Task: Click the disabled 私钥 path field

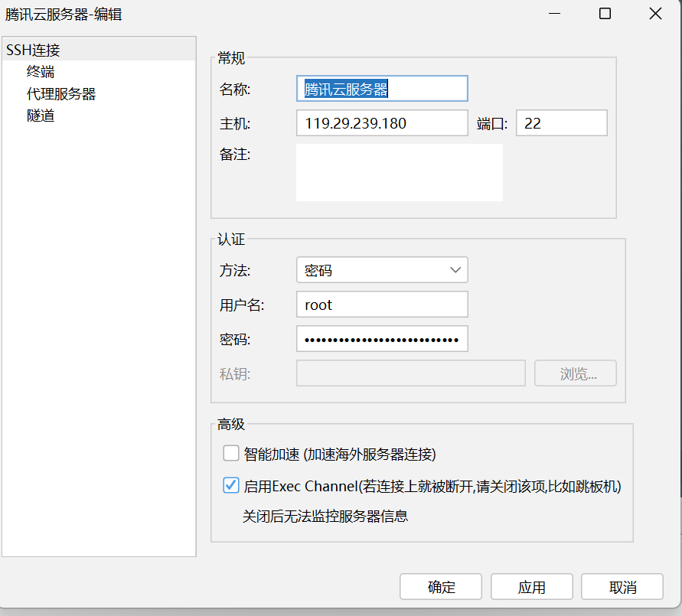Action: coord(410,373)
